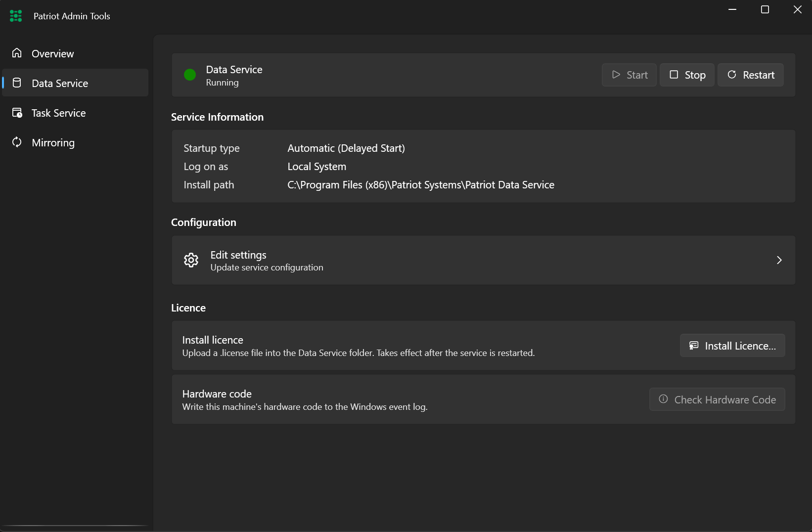Click the Data Service database icon
Image resolution: width=812 pixels, height=532 pixels.
coord(17,83)
